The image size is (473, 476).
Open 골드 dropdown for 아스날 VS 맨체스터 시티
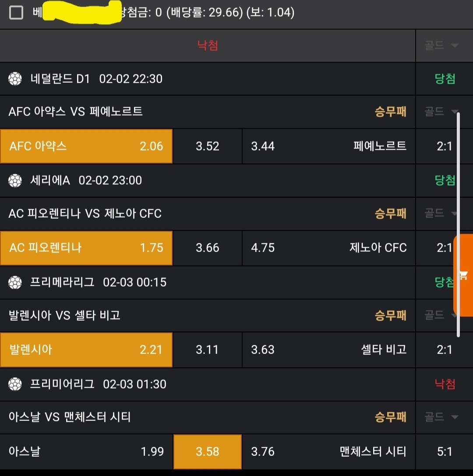(x=441, y=417)
